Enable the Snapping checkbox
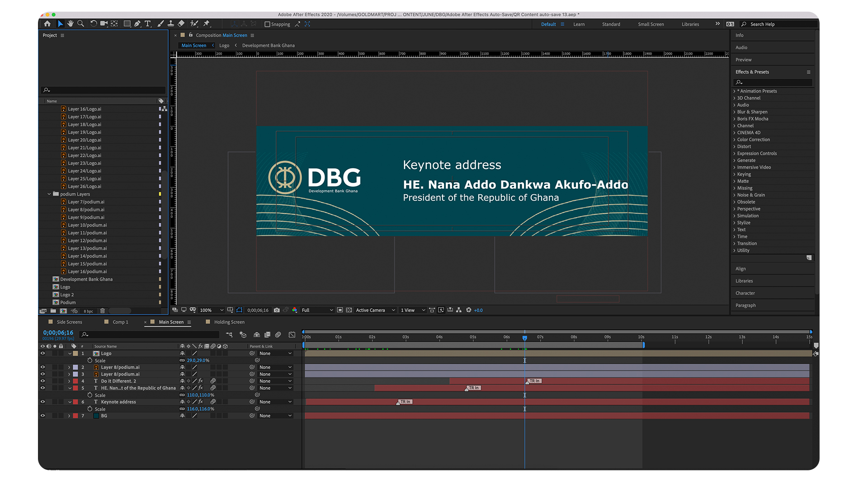The image size is (868, 488). (267, 24)
